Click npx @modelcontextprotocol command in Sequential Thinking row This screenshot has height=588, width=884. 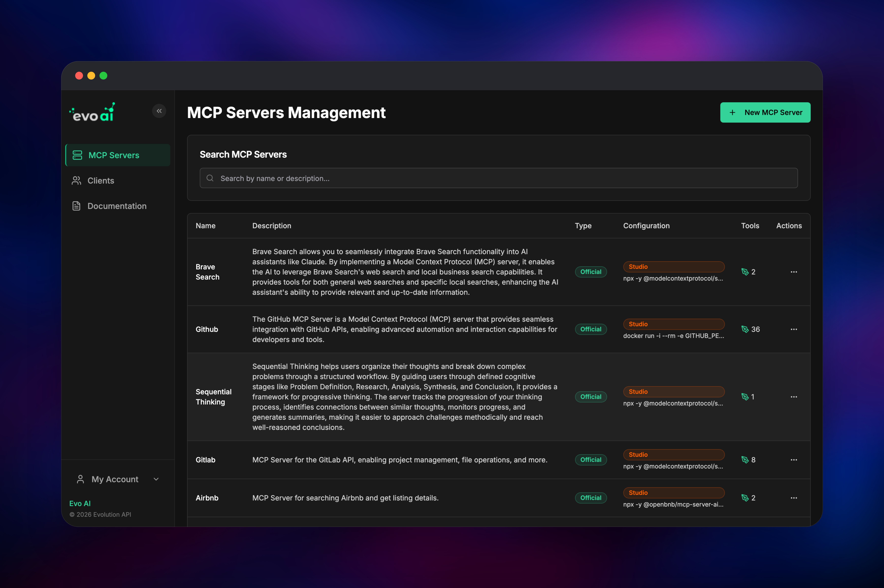tap(673, 404)
